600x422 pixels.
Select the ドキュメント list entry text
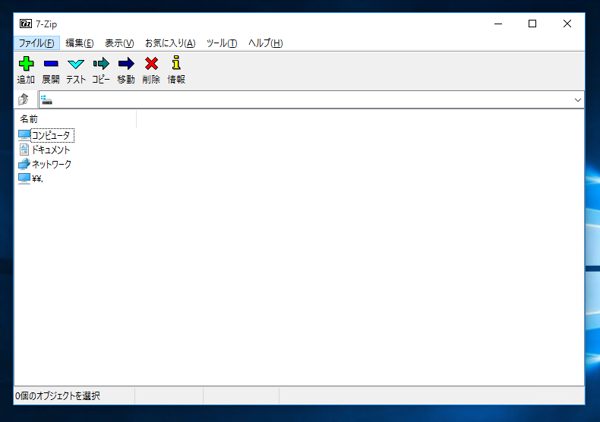coord(51,150)
